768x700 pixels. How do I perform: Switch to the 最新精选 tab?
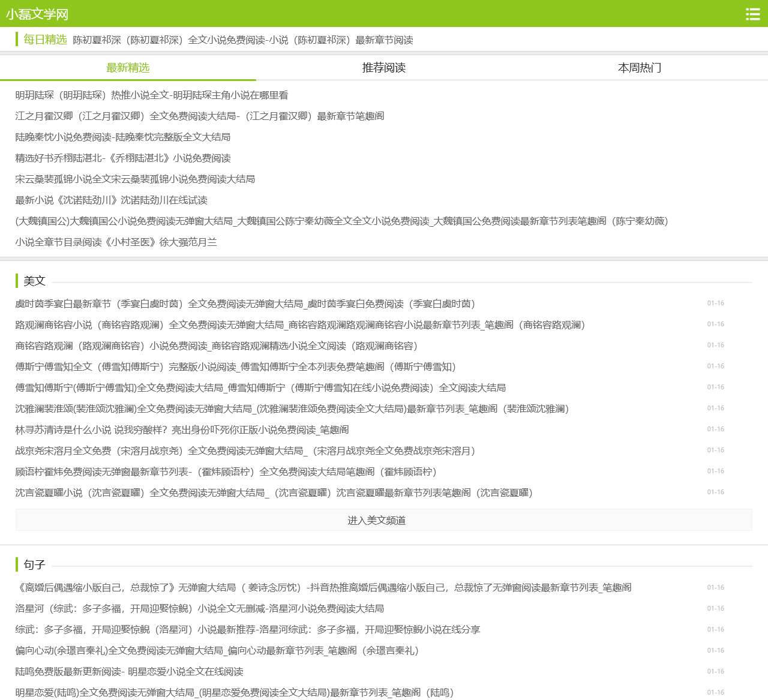coord(128,68)
